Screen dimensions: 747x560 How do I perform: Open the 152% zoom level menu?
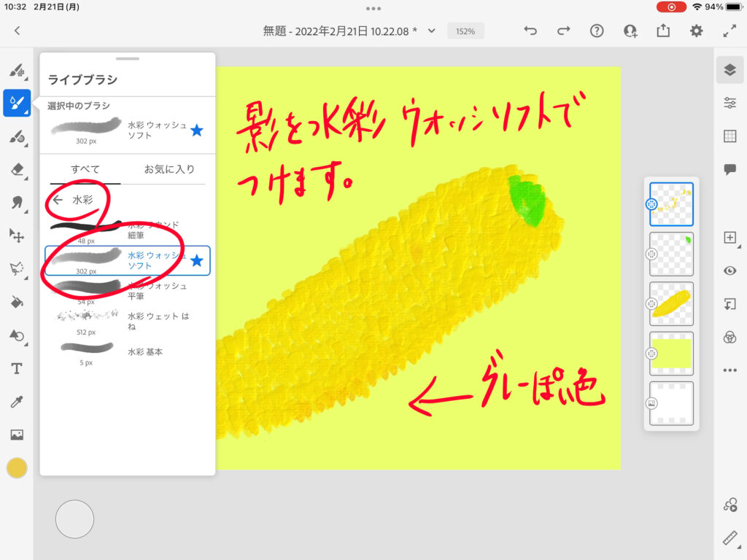pos(465,31)
